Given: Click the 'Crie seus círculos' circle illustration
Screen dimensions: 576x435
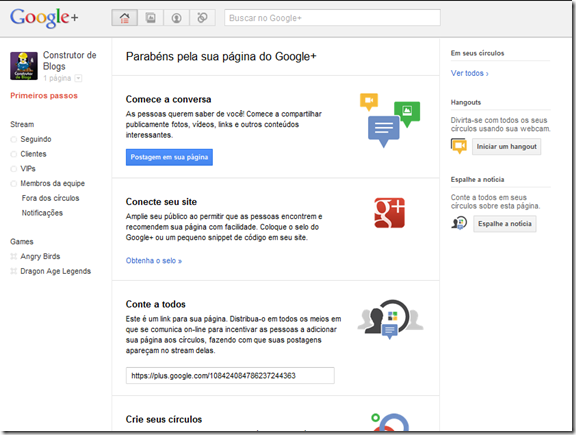Looking at the screenshot, I should pyautogui.click(x=390, y=422).
